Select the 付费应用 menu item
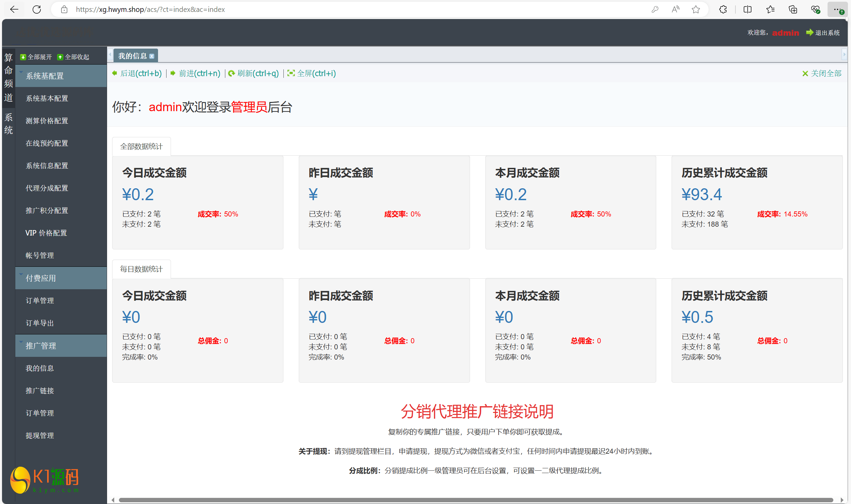 point(60,278)
